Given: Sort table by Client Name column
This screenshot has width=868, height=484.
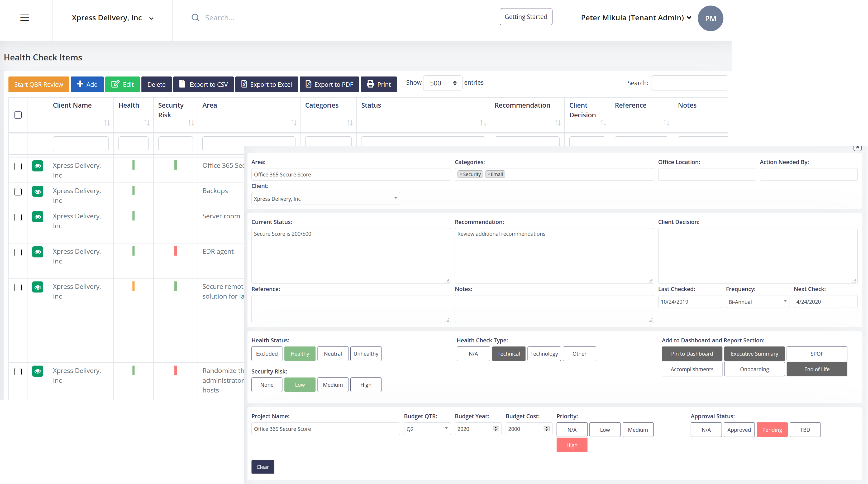Looking at the screenshot, I should point(107,123).
